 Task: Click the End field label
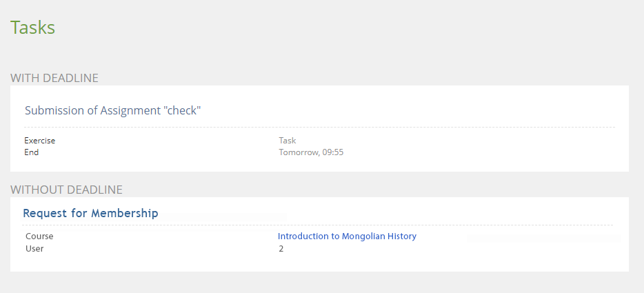pyautogui.click(x=32, y=152)
